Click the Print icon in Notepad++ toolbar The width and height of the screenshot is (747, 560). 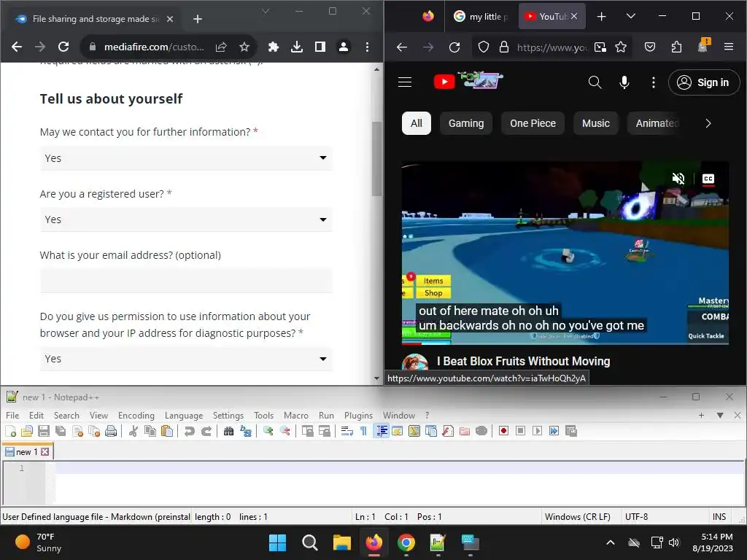tap(111, 432)
